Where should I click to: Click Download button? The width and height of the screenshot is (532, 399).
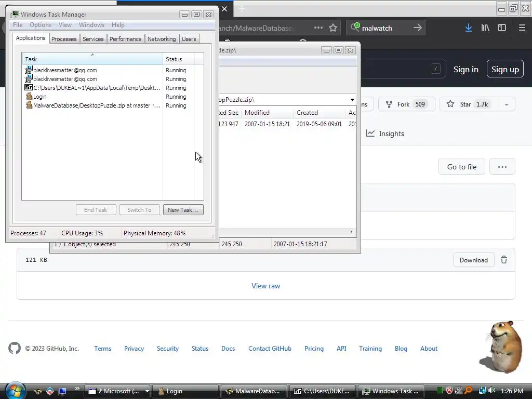point(474,260)
